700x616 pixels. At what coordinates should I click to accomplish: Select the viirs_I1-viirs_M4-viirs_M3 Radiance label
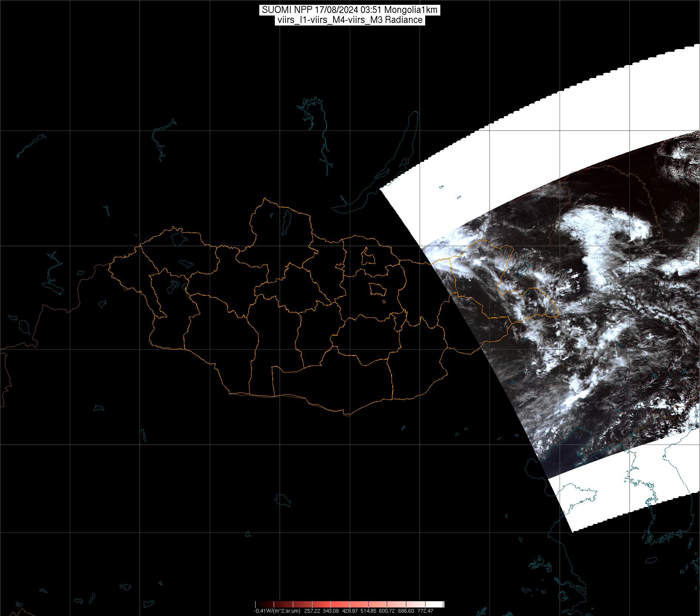349,20
